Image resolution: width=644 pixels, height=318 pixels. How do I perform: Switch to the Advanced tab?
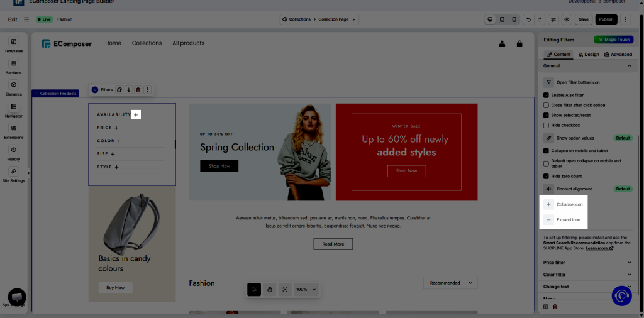point(618,55)
